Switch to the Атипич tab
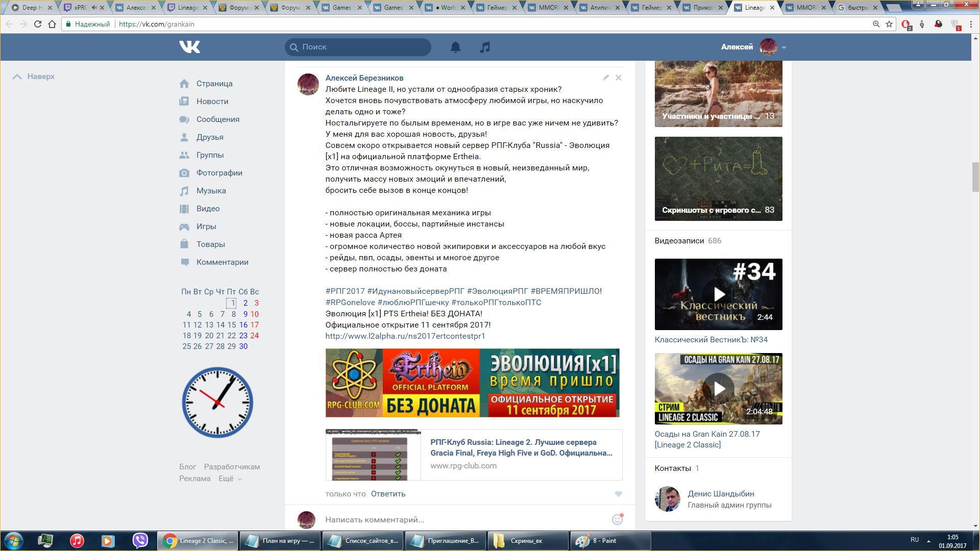Image resolution: width=980 pixels, height=551 pixels. coord(598,8)
